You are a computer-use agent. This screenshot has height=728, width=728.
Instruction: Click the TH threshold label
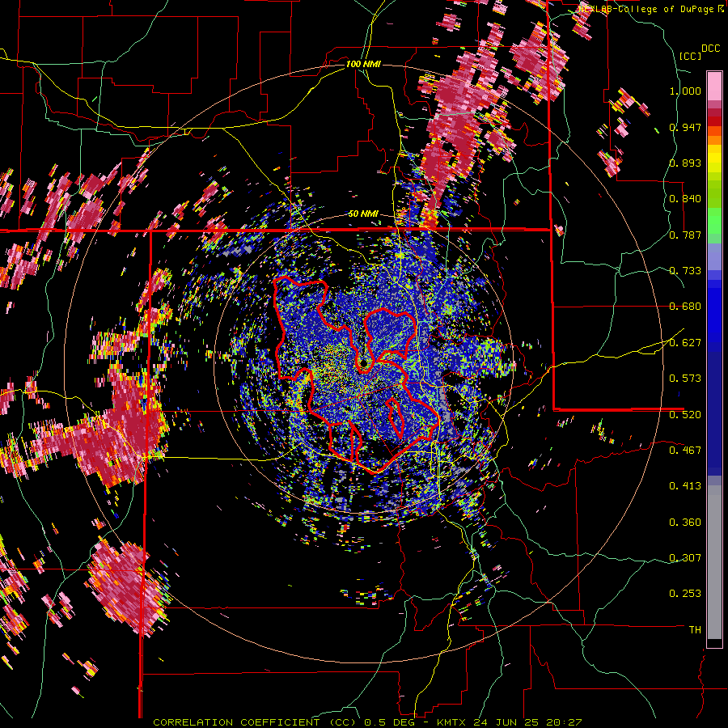[x=695, y=630]
